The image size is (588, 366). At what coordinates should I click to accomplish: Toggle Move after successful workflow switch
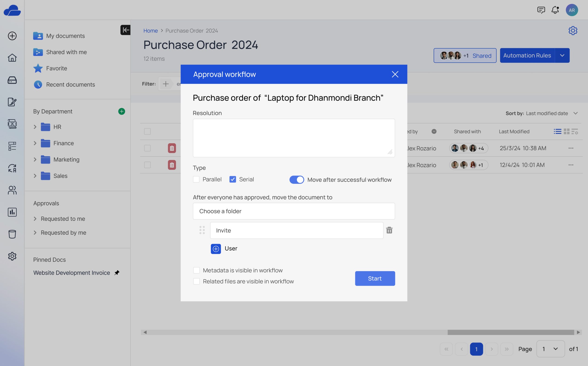click(297, 180)
